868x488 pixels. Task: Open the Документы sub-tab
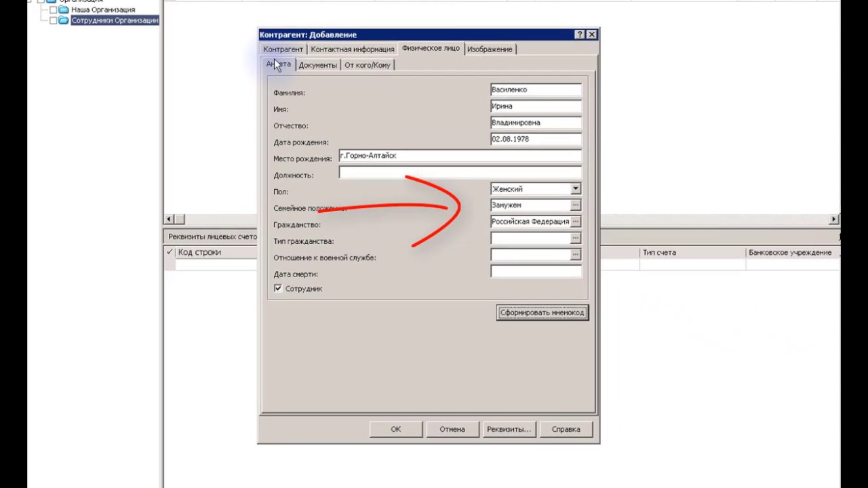pos(318,65)
